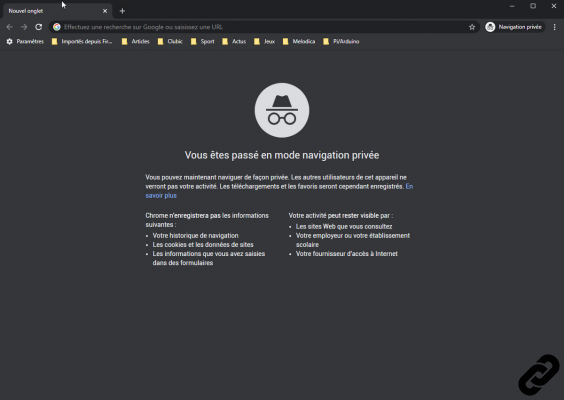This screenshot has height=400, width=564.
Task: Click the forward navigation arrow
Action: [x=24, y=27]
